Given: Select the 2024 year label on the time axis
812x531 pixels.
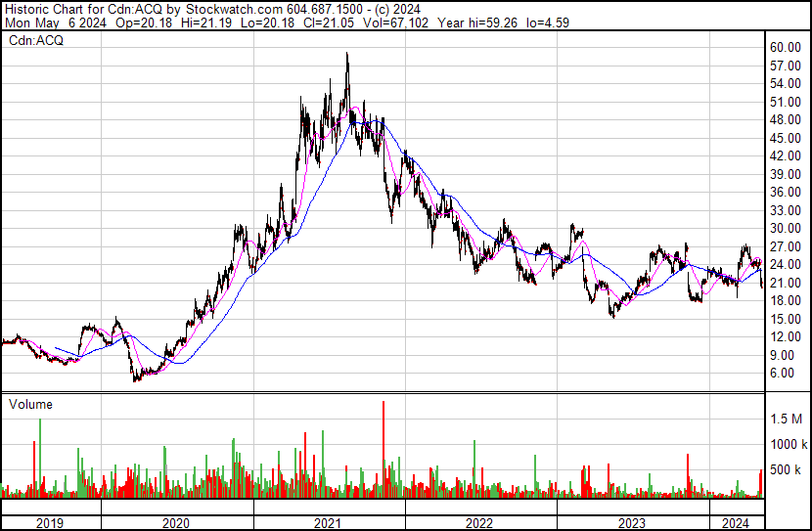Looking at the screenshot, I should (734, 523).
